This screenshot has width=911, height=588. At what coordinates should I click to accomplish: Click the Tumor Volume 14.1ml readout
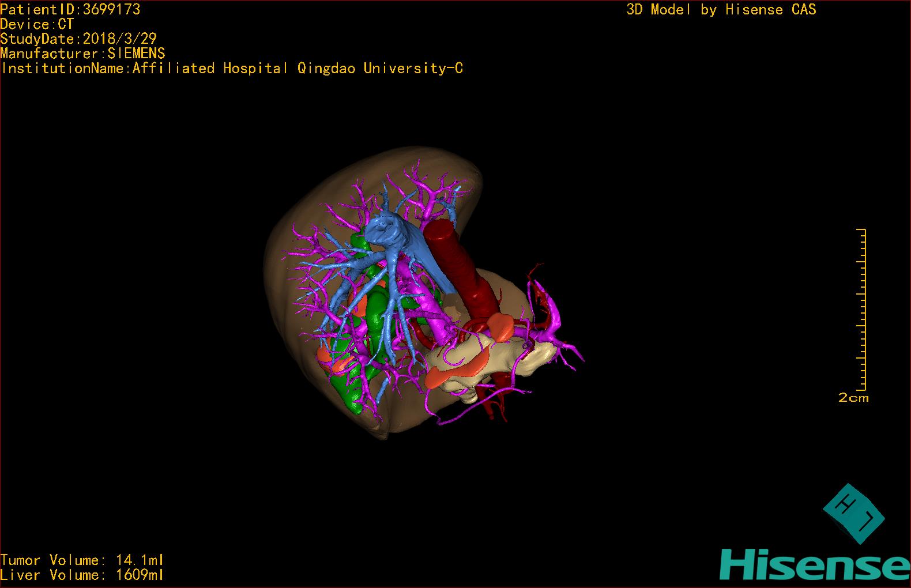click(82, 560)
